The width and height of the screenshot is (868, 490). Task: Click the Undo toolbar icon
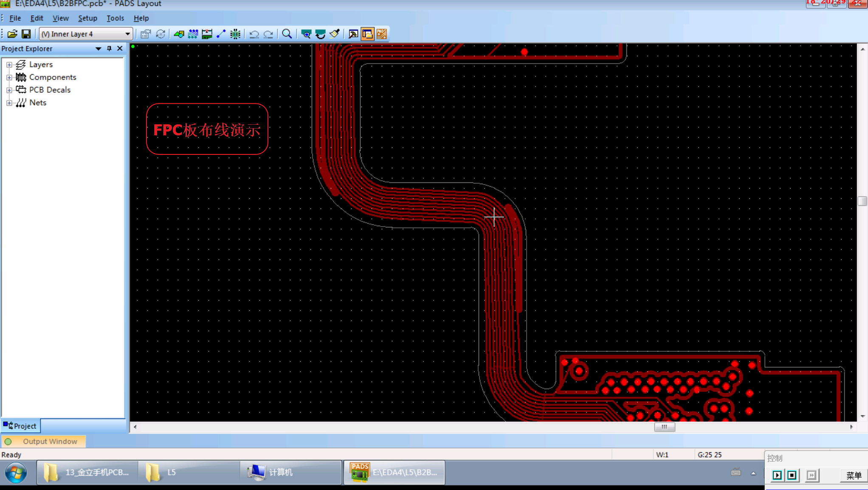(254, 34)
